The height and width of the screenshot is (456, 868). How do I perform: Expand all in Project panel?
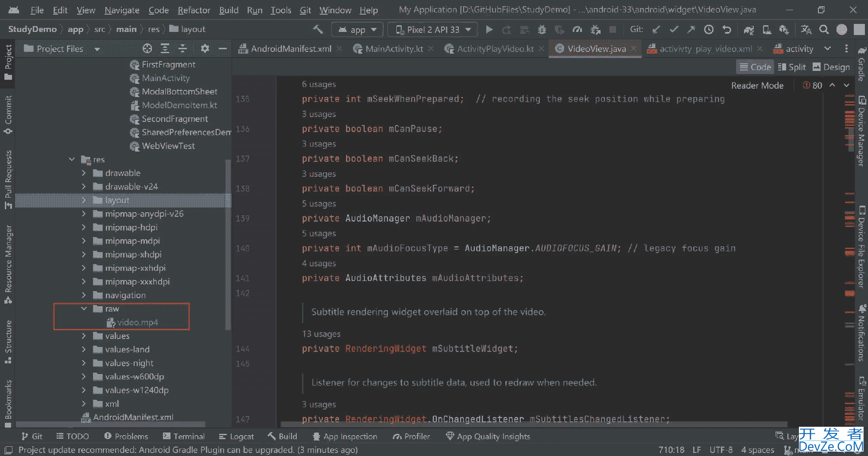point(165,49)
